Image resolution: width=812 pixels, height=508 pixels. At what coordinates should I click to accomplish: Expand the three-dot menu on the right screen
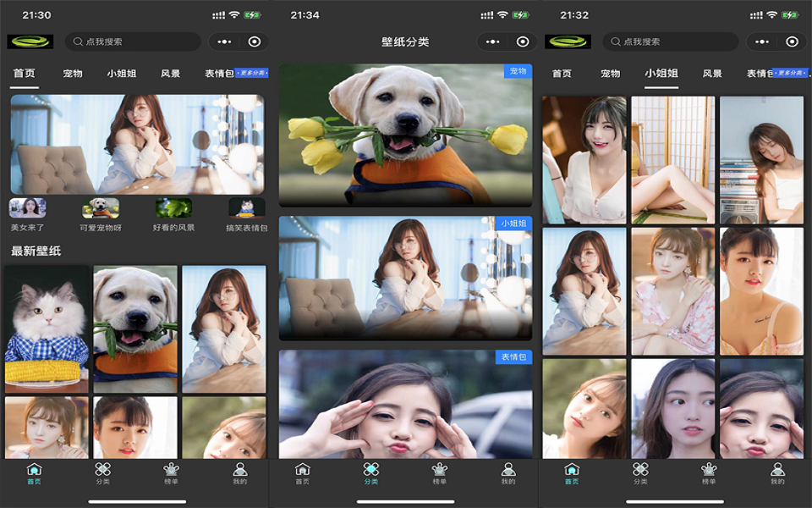point(762,41)
